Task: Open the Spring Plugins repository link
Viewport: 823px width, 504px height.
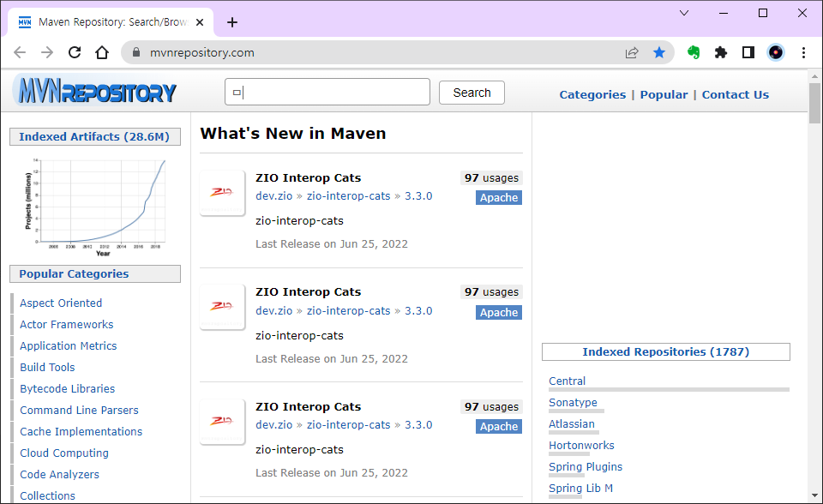Action: (x=586, y=467)
